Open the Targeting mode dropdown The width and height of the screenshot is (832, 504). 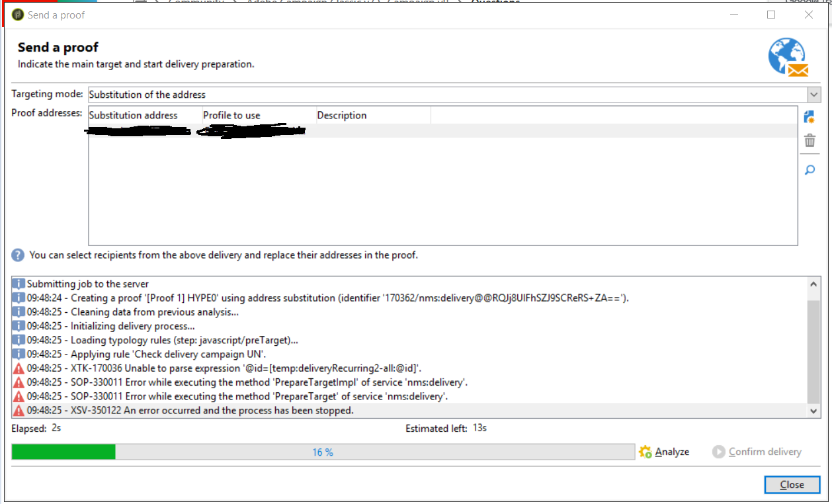coord(813,94)
